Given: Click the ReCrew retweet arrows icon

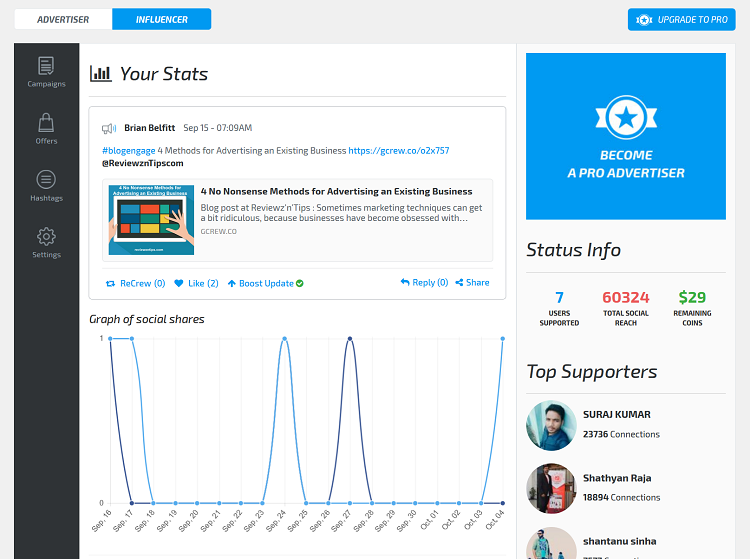Looking at the screenshot, I should 110,284.
